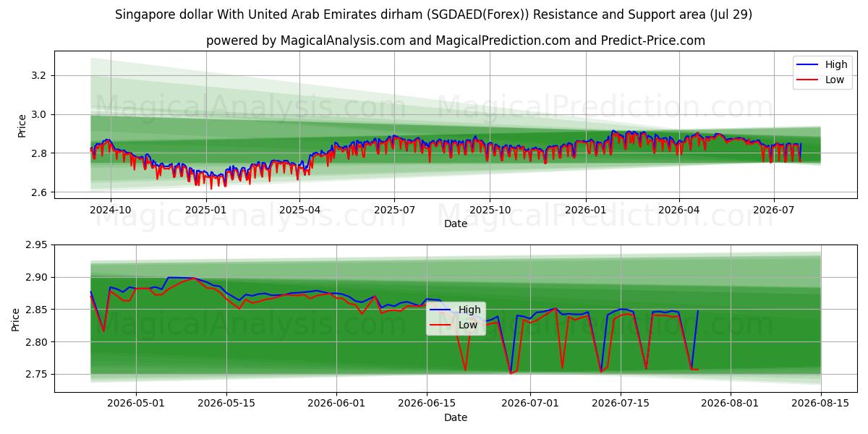Click the 2026-08-15 date tick

821,403
